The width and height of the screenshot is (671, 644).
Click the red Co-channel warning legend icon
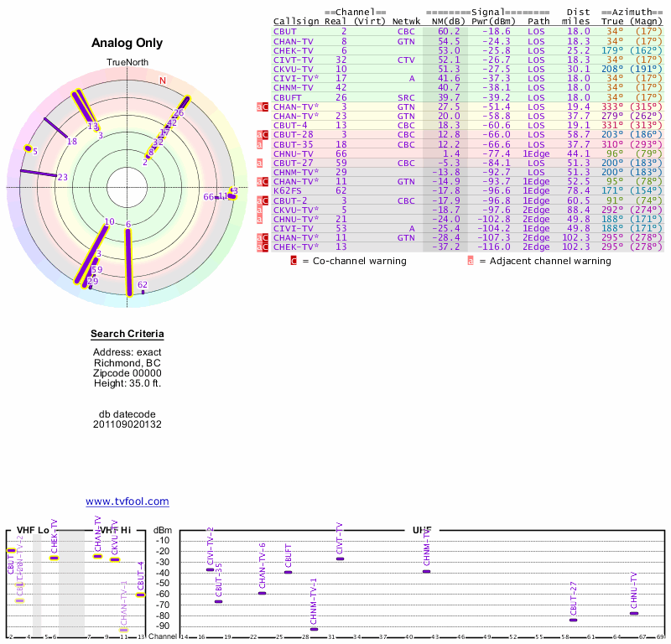[x=294, y=261]
